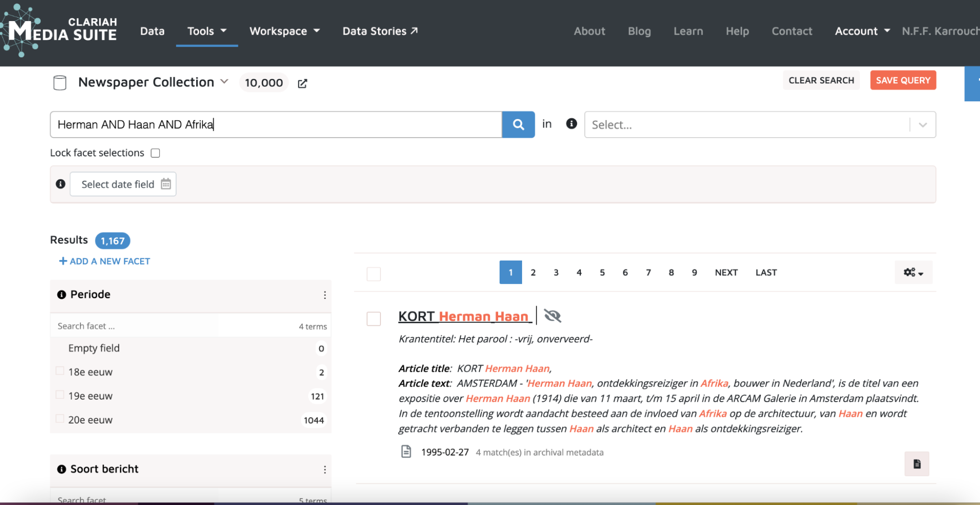Click the crossed-out eye icon on the KORT Herman Haan result
The width and height of the screenshot is (980, 505).
tap(553, 316)
